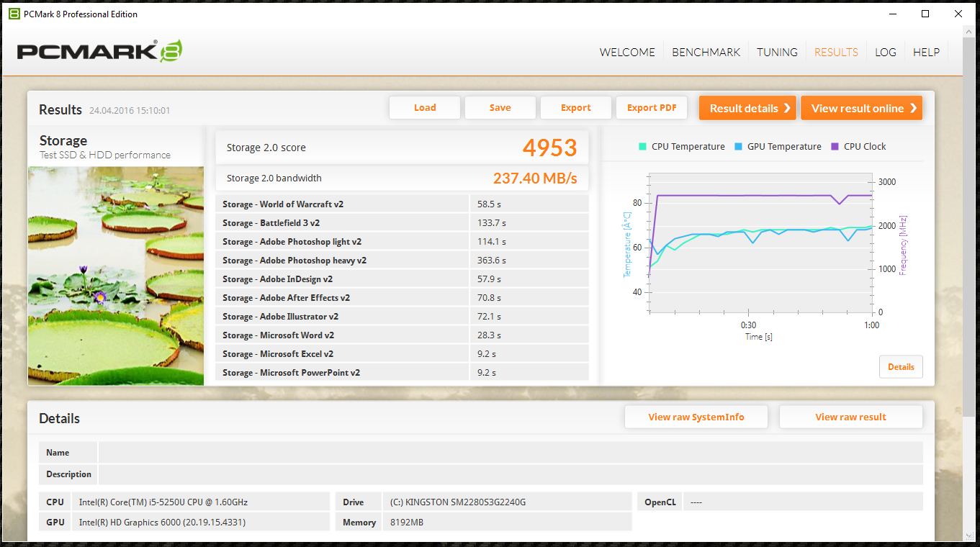Click the Intel Core i5-5250U CPU value
Viewport: 980px width, 547px height.
(x=163, y=502)
